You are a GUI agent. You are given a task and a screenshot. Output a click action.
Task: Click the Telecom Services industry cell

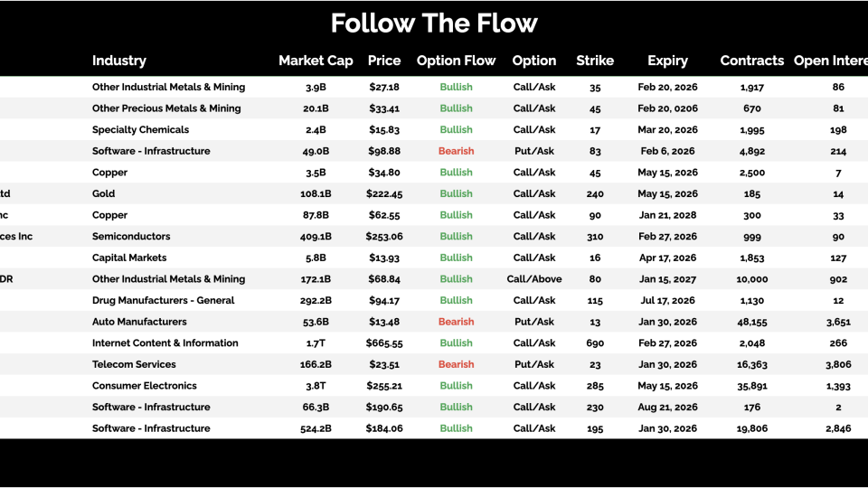click(x=134, y=364)
